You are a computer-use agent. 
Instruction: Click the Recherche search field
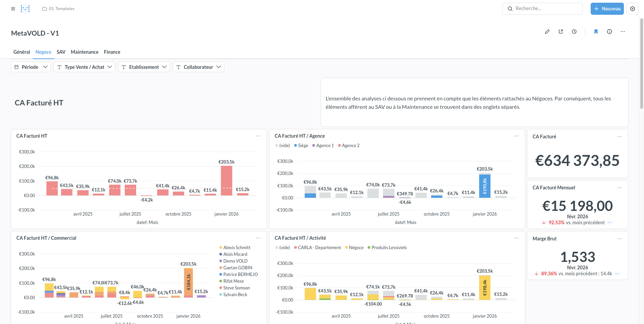click(542, 9)
